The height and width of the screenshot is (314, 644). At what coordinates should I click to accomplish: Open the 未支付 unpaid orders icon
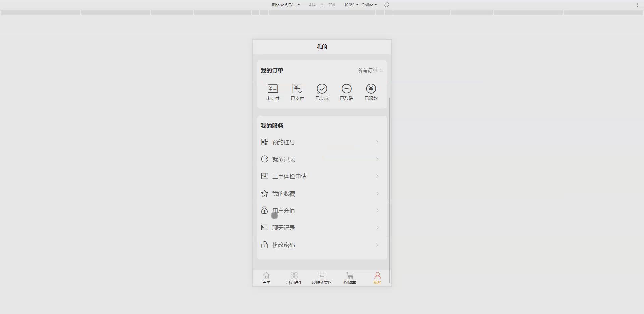(273, 89)
